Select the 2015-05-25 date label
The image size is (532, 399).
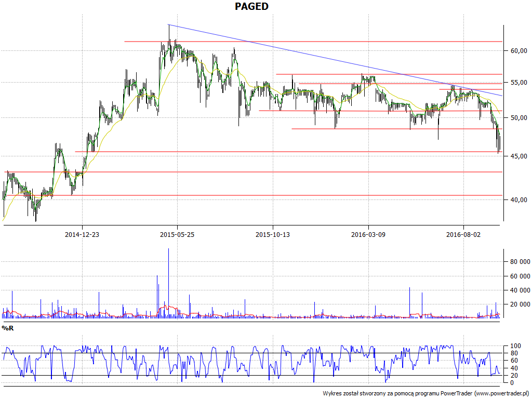[177, 234]
